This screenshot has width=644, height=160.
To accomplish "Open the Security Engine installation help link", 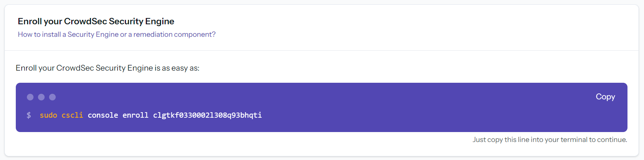I will point(117,34).
